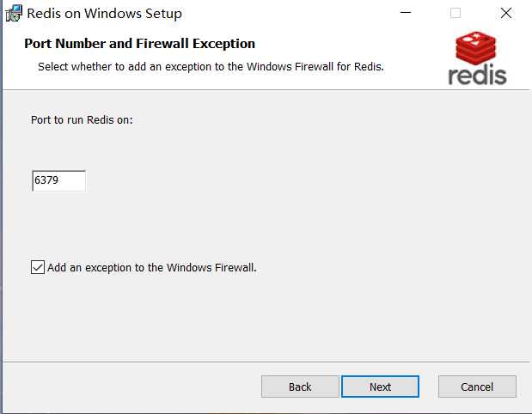Click the checkmark inside the firewall checkbox
The width and height of the screenshot is (532, 414).
(37, 267)
